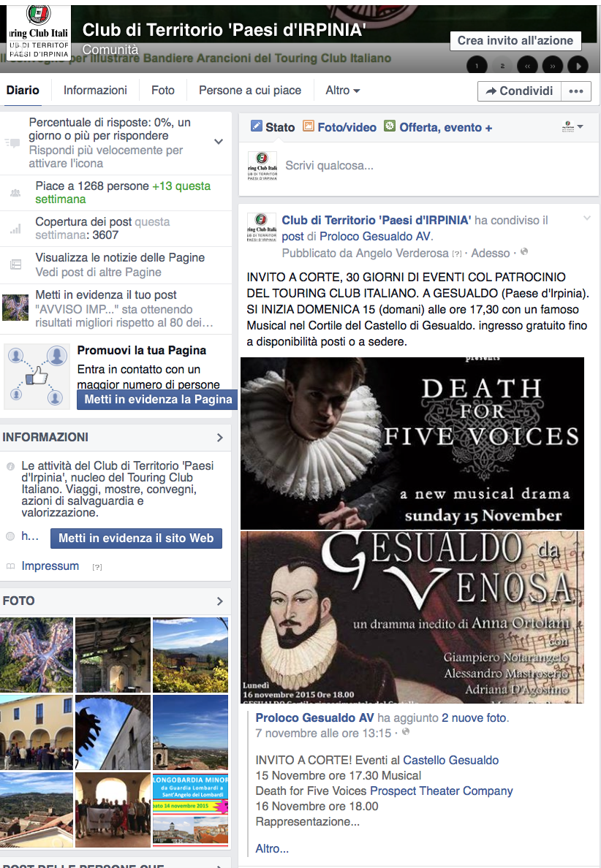Viewport: 601px width, 868px height.
Task: Open the Prospect Theater Company link
Action: [x=441, y=791]
